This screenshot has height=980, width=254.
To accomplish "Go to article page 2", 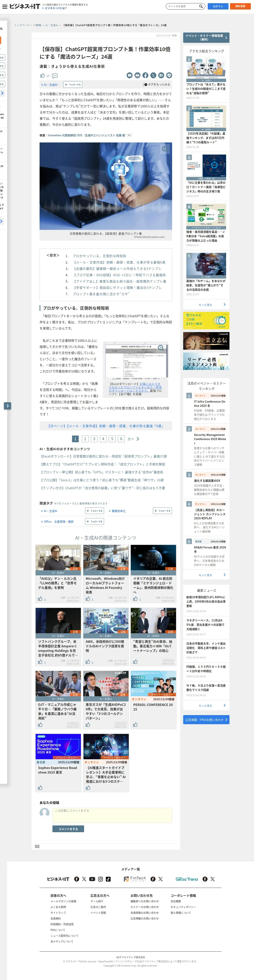I will pos(85,439).
